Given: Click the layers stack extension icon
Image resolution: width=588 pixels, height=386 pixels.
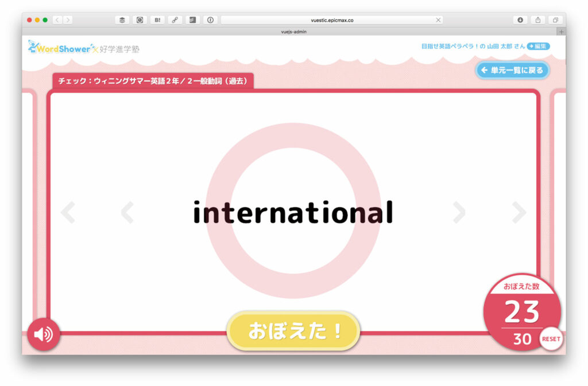Looking at the screenshot, I should coord(122,20).
